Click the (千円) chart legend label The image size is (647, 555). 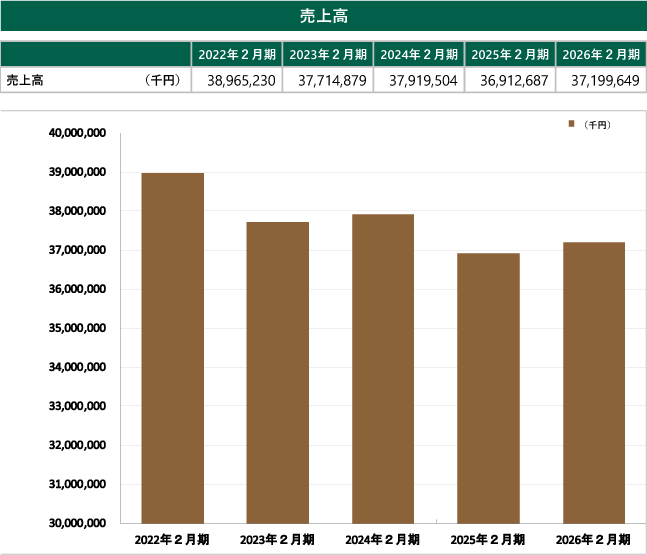click(597, 125)
